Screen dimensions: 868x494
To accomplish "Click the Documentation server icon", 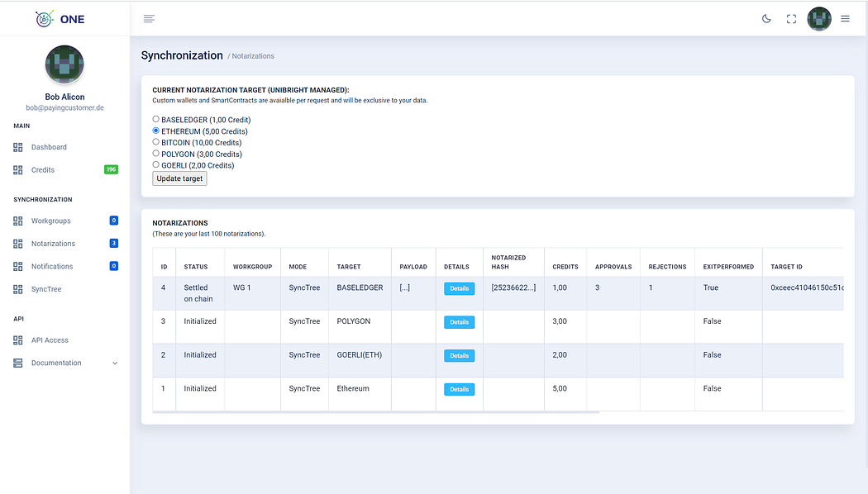I will pyautogui.click(x=17, y=363).
